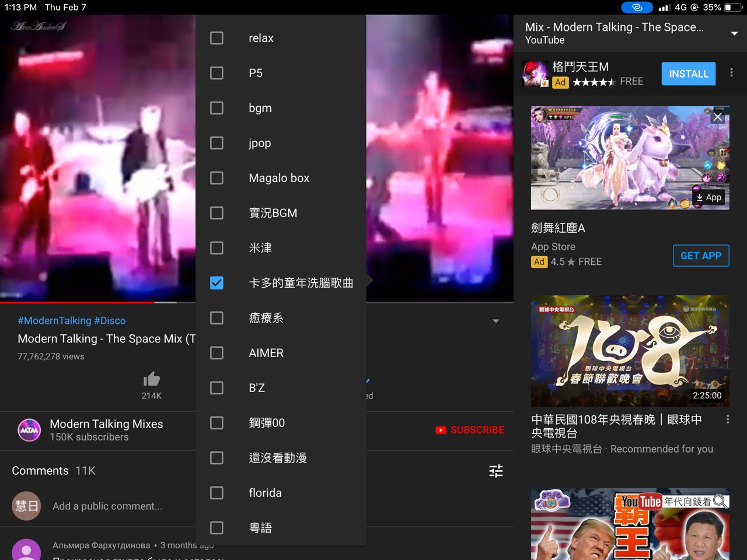This screenshot has width=747, height=560.
Task: Open the Modern Talking Mixes channel avatar
Action: coord(29,430)
